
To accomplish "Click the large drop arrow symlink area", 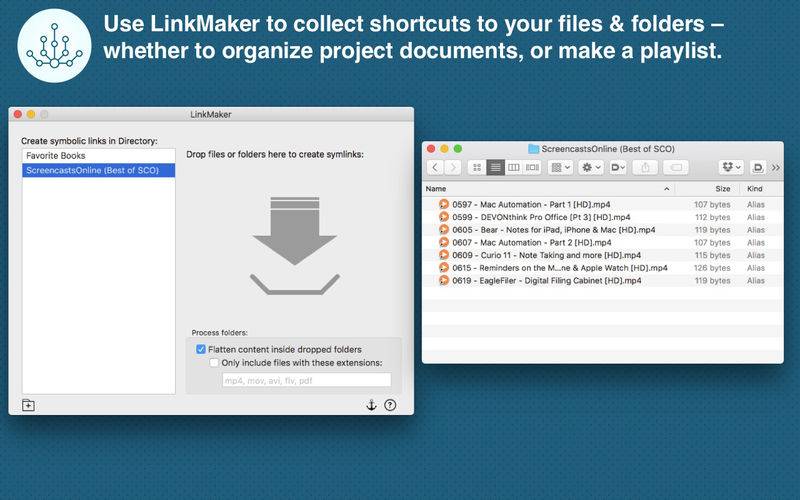I will 295,245.
